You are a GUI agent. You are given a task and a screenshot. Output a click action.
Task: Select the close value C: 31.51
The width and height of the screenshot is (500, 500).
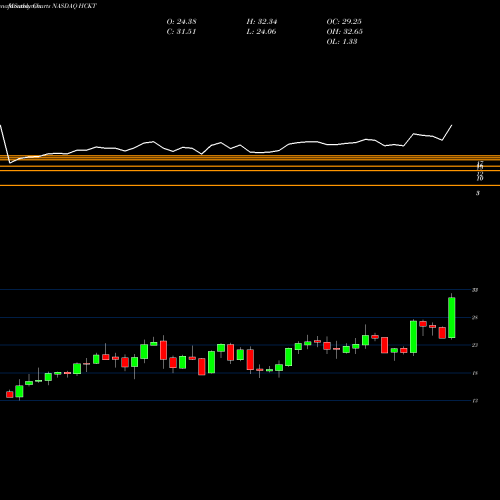coord(181,32)
